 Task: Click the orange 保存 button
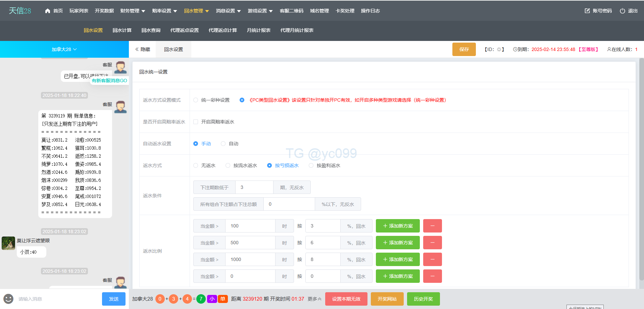464,49
